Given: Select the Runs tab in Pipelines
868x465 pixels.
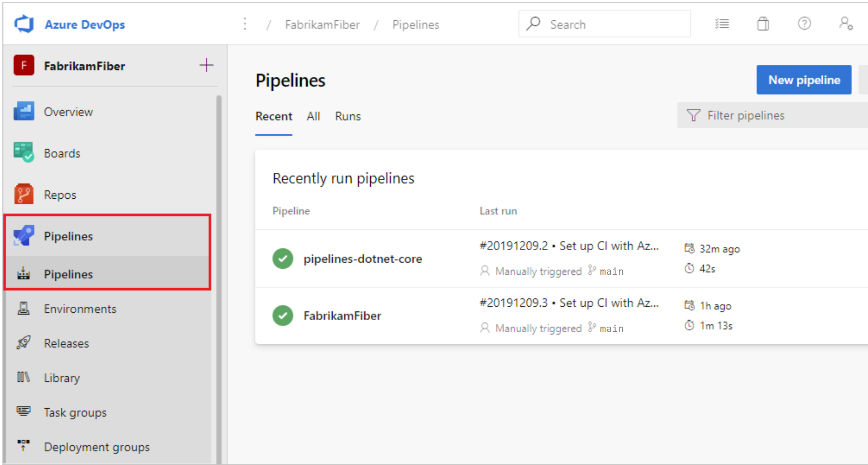Looking at the screenshot, I should (x=347, y=116).
